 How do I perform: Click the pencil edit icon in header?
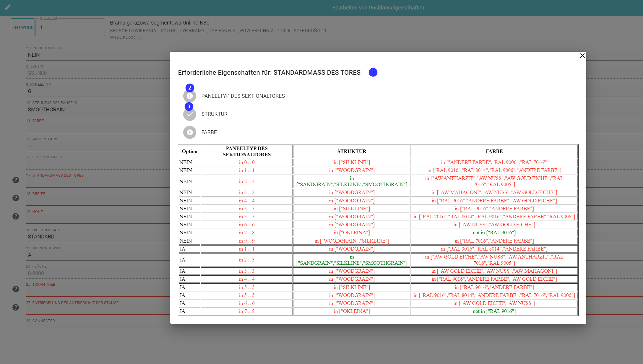(x=8, y=7)
